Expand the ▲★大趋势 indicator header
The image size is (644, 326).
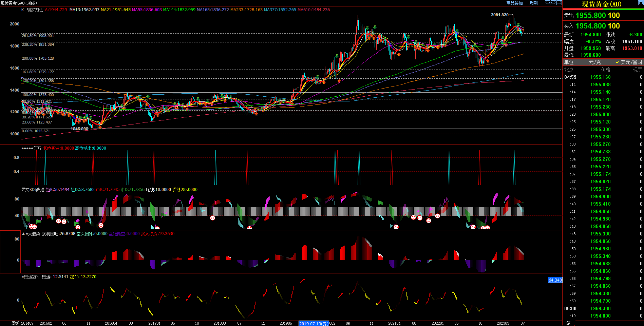pos(31,234)
